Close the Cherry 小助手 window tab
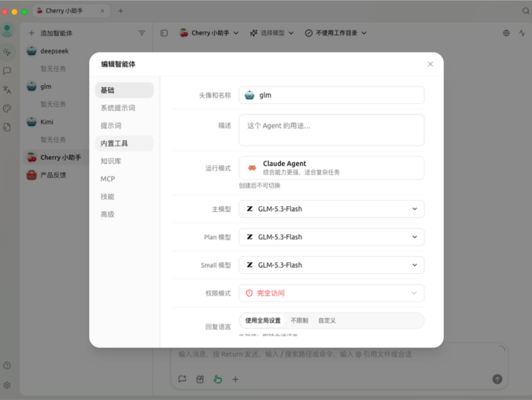 (102, 11)
